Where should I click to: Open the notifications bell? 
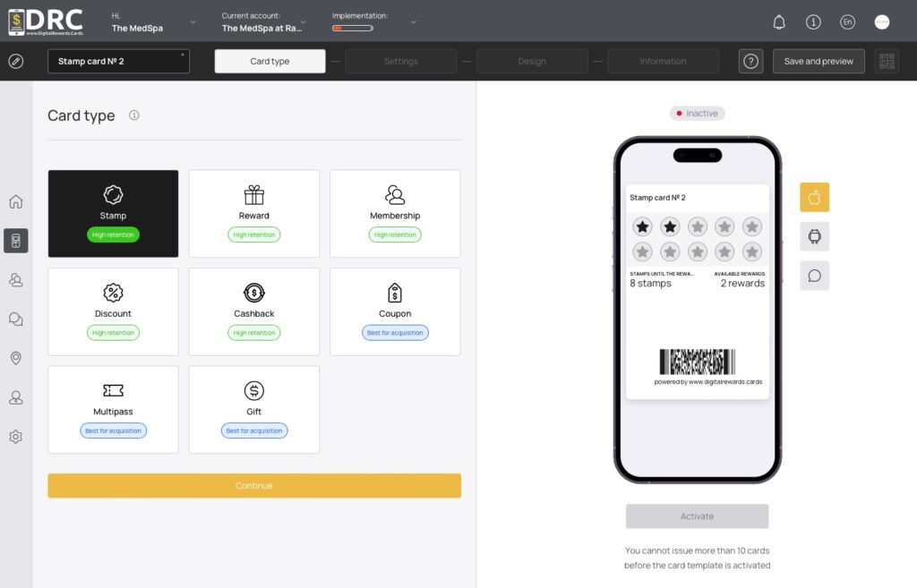click(779, 22)
